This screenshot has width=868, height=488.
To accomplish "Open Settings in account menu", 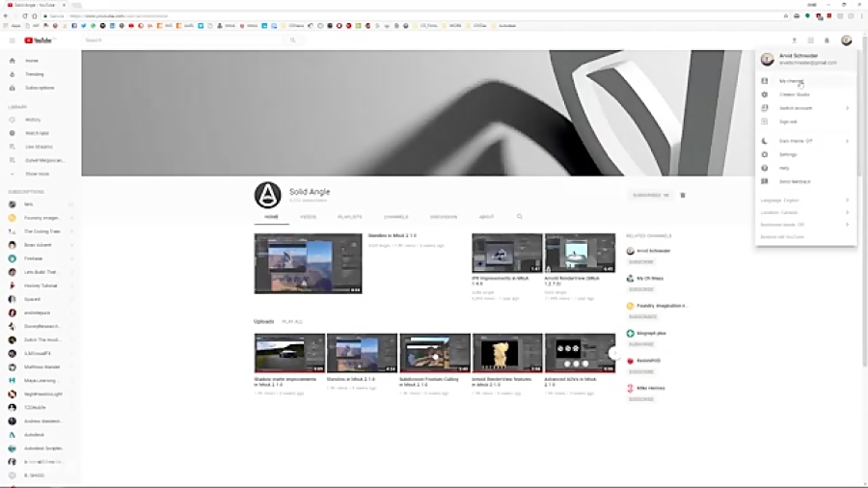I will point(788,154).
